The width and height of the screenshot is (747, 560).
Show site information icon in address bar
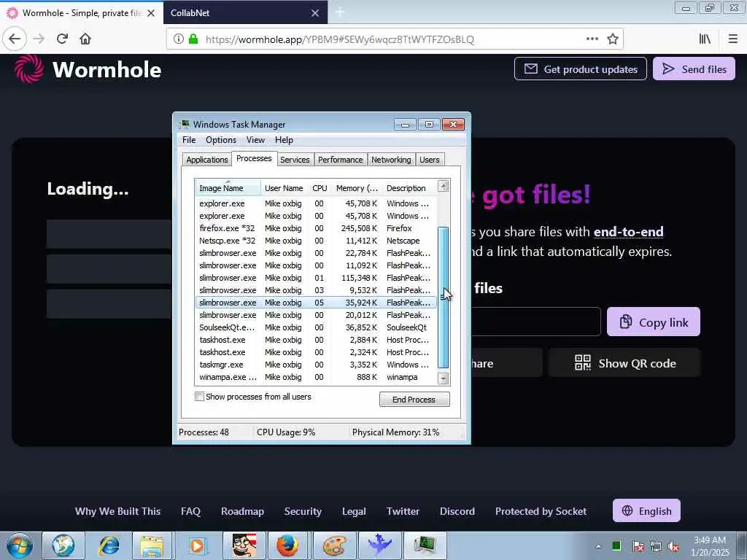[178, 39]
